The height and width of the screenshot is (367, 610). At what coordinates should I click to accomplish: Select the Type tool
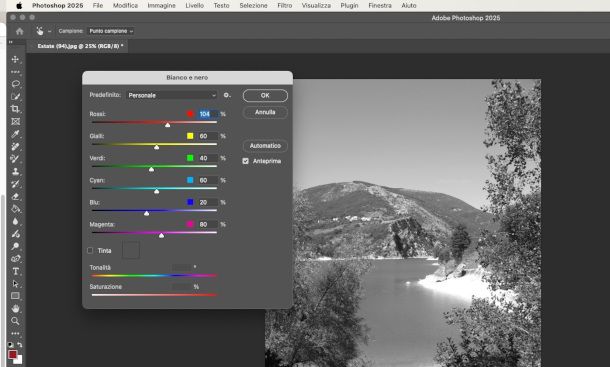(15, 271)
